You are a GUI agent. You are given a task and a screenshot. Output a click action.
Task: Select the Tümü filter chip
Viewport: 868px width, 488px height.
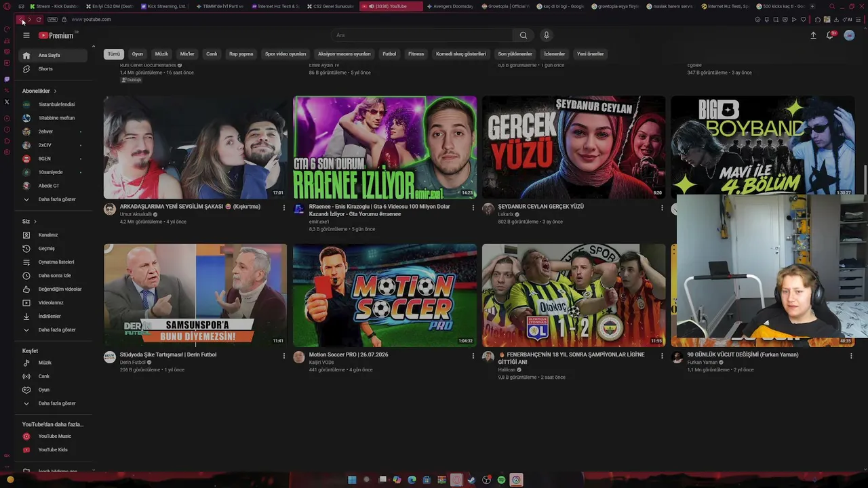pyautogui.click(x=114, y=54)
